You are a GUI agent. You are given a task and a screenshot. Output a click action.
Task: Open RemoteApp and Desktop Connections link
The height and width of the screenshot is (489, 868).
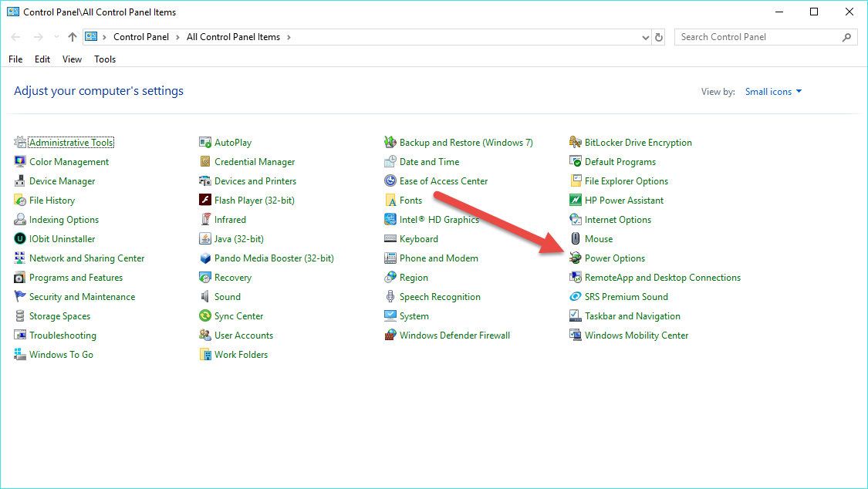click(663, 278)
